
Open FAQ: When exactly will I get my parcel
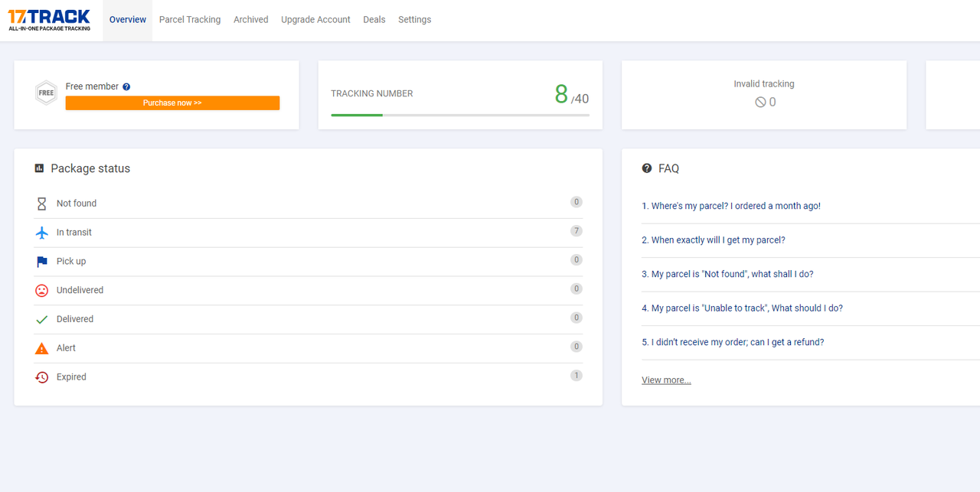coord(714,240)
